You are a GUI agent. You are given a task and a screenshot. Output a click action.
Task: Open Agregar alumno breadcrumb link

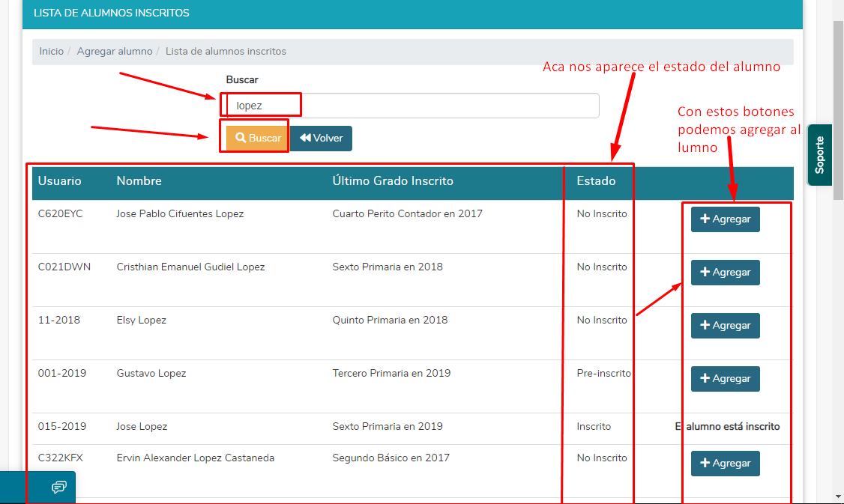click(x=115, y=51)
